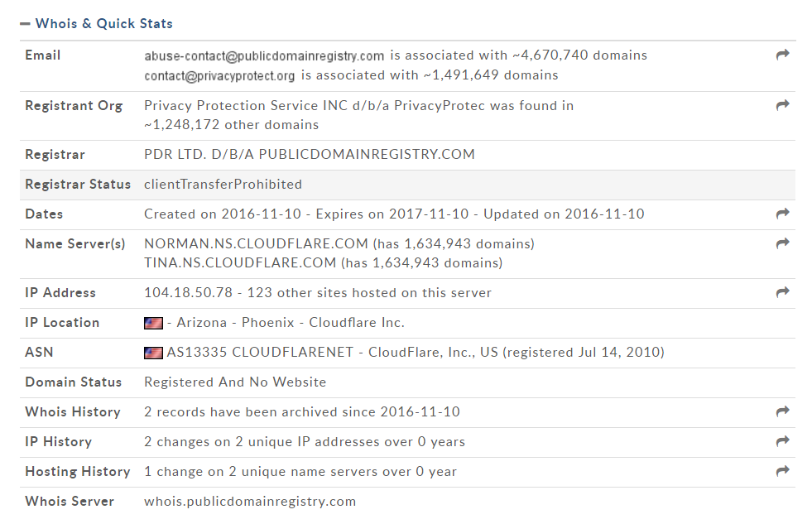Click NORMAN.NS.CLOUDFLARE.COM name server

pyautogui.click(x=256, y=244)
